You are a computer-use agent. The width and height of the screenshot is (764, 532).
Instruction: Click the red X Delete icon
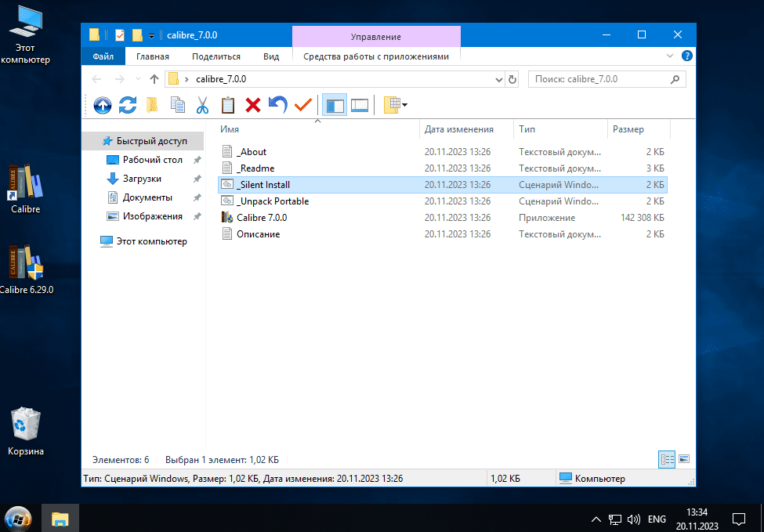pos(253,105)
